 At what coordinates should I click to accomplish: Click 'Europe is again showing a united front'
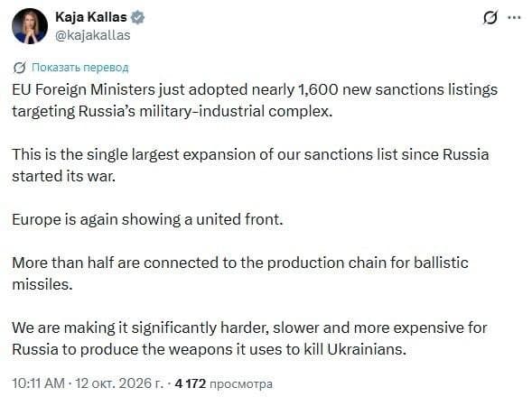coord(147,219)
